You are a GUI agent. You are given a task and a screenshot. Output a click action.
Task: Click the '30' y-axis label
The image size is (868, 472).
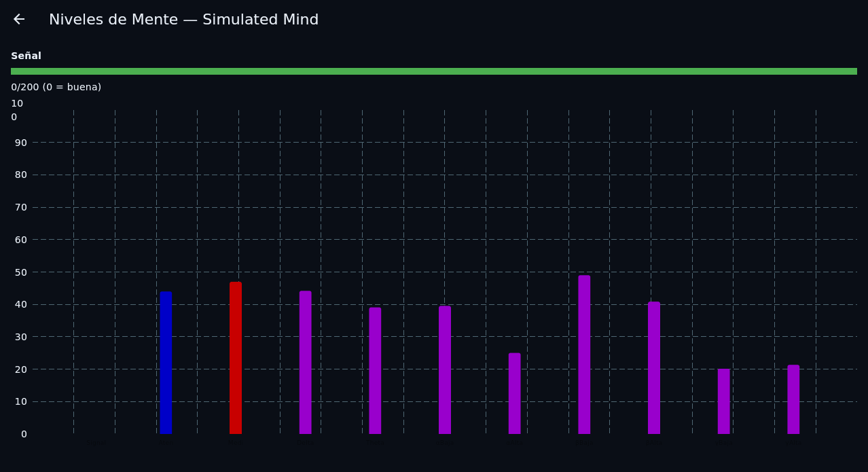pos(21,337)
